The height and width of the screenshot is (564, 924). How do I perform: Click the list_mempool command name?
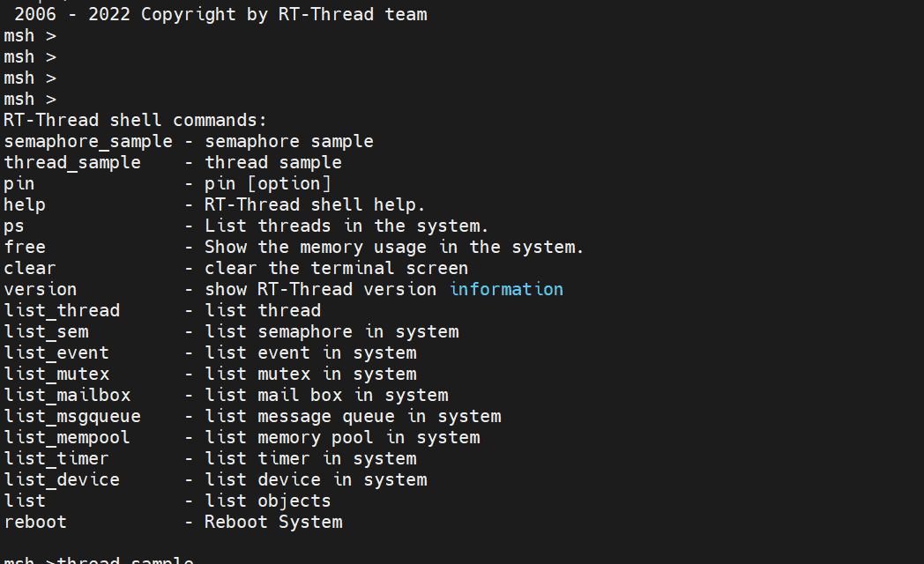[67, 437]
